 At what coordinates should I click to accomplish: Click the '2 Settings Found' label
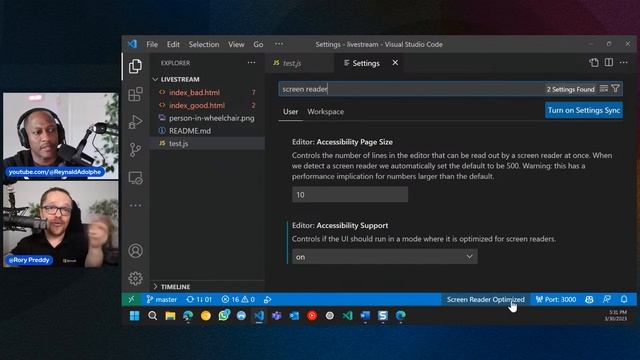571,89
